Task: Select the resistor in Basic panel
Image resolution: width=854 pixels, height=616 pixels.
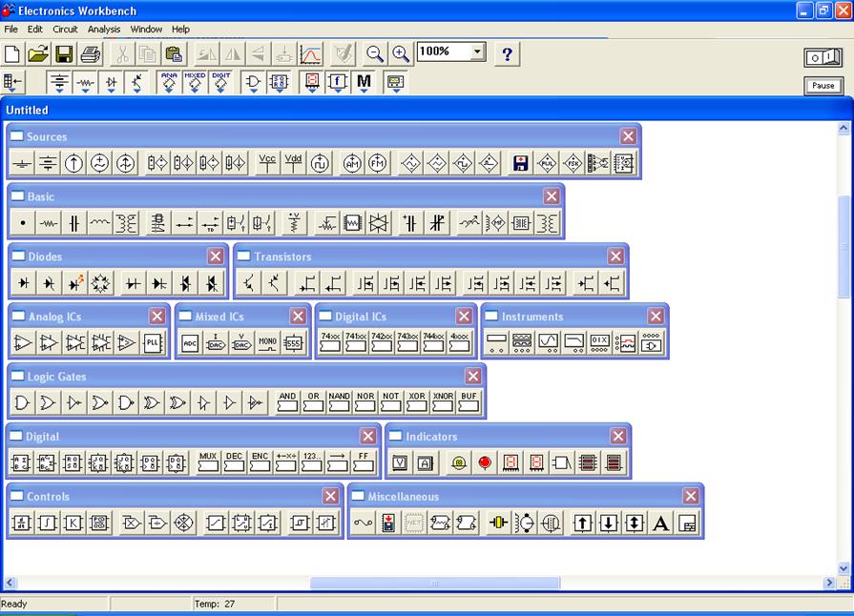Action: coord(49,222)
